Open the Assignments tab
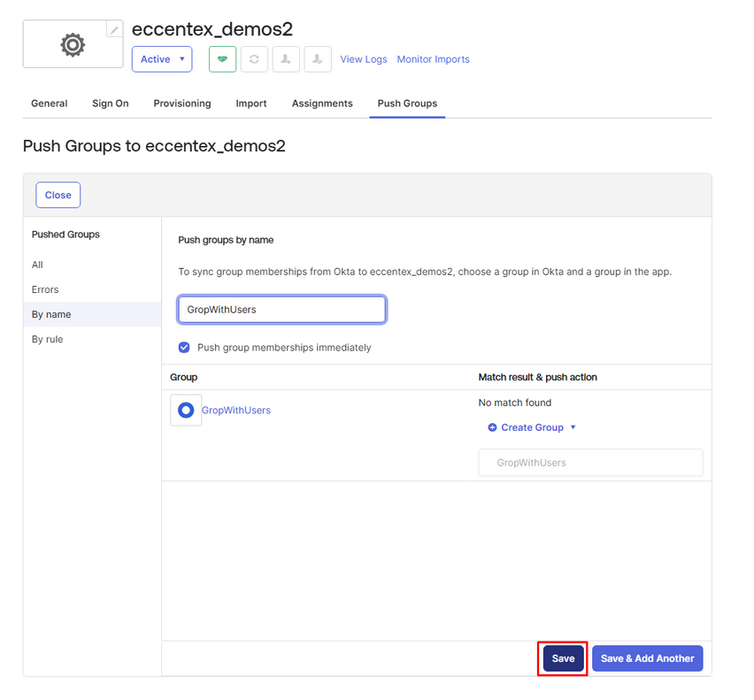The width and height of the screenshot is (754, 700). pyautogui.click(x=322, y=104)
